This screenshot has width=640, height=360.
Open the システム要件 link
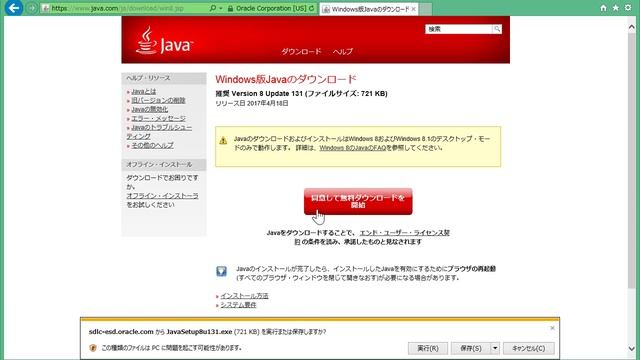[x=238, y=305]
